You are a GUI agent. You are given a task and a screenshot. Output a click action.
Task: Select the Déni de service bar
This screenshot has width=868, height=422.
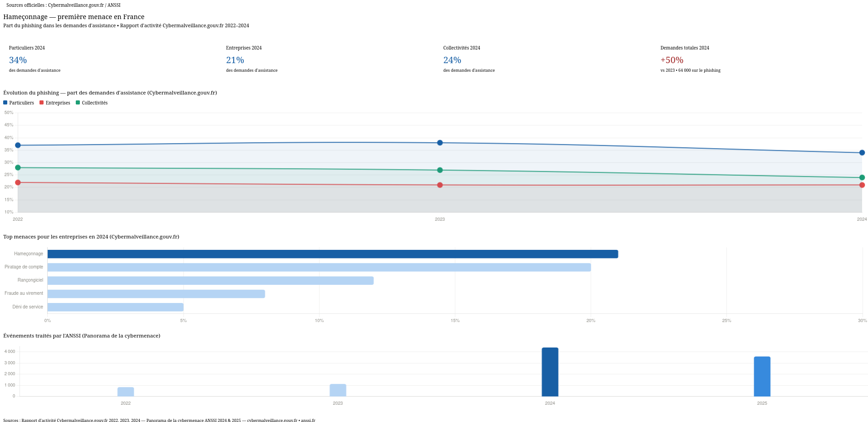(x=115, y=307)
